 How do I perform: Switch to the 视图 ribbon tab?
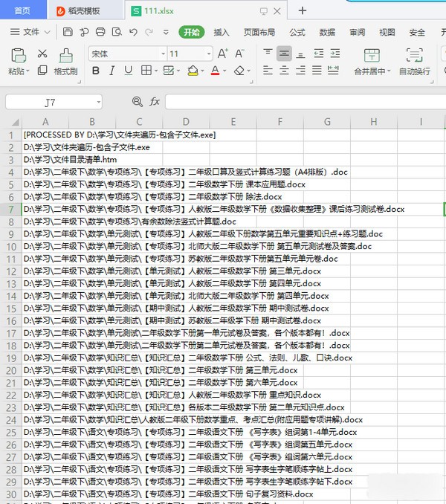[387, 32]
